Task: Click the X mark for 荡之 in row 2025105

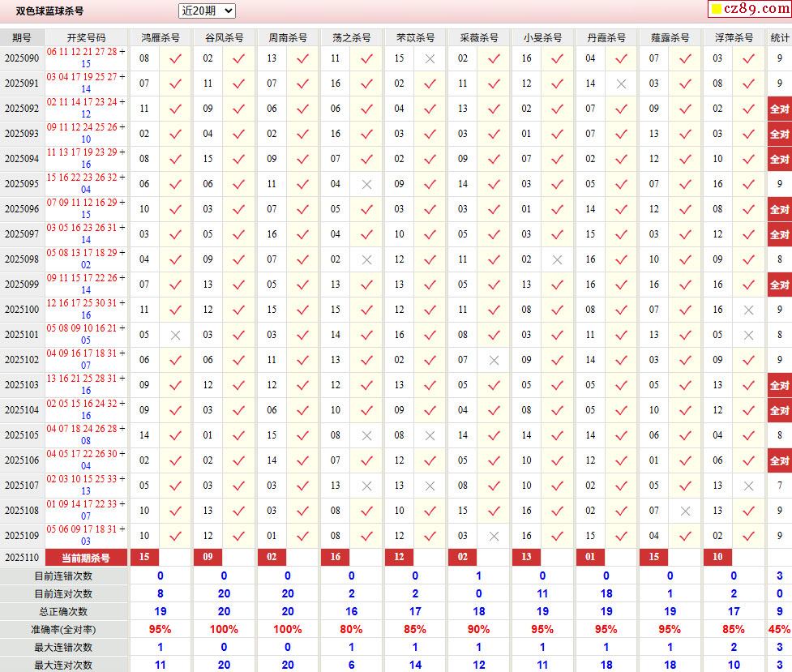Action: (366, 435)
